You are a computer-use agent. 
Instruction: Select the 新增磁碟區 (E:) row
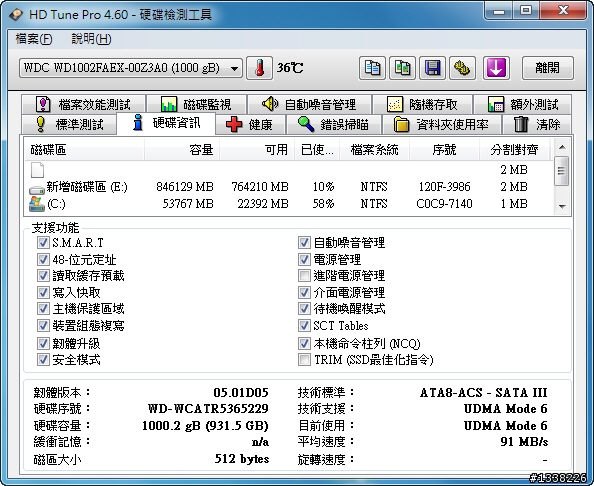(x=288, y=187)
